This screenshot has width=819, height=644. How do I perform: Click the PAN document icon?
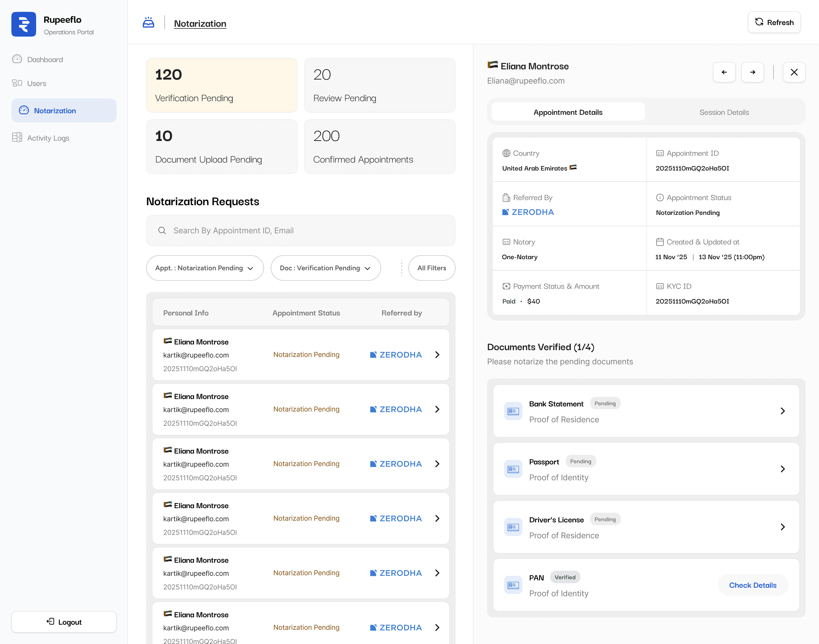(x=513, y=585)
